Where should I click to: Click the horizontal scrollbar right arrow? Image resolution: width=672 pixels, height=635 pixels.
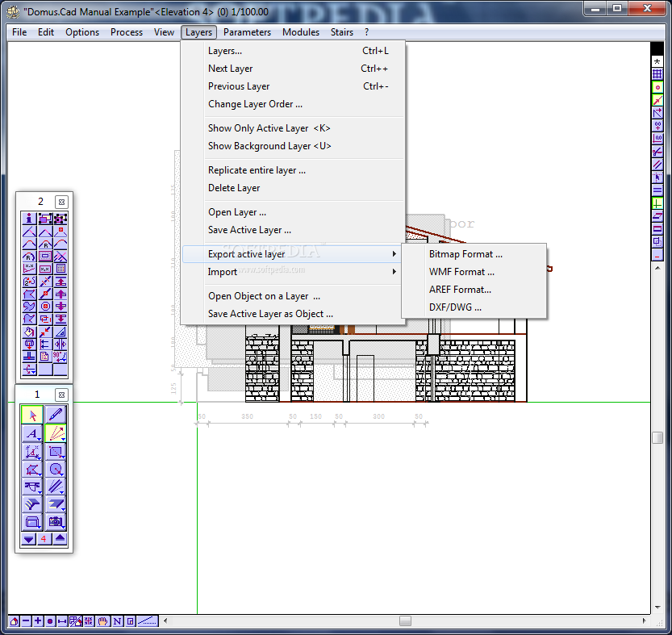point(644,620)
